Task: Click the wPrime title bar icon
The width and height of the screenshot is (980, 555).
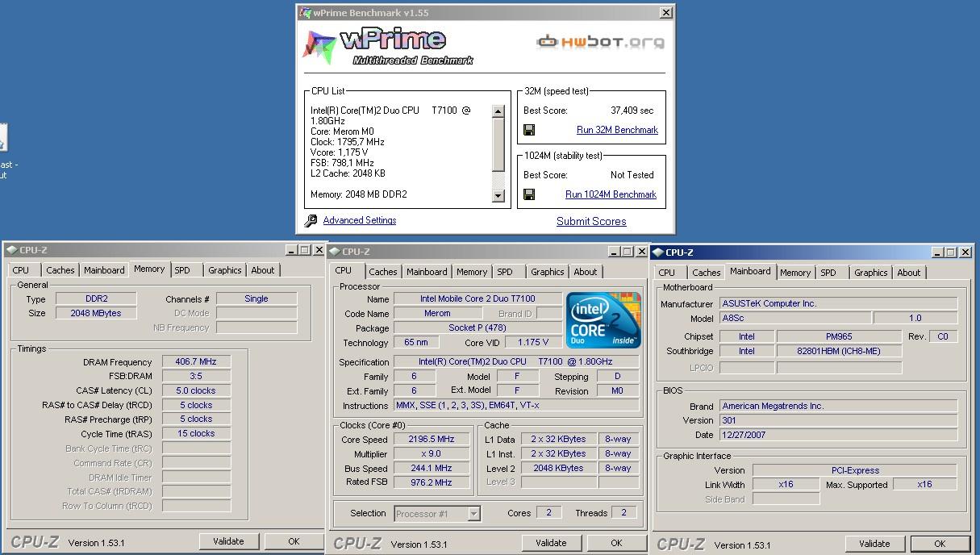Action: point(305,13)
